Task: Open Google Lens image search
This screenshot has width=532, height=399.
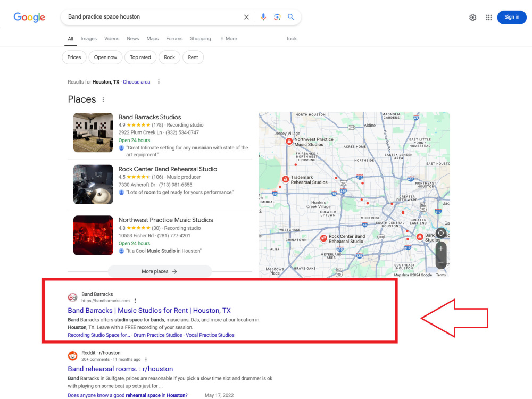Action: pos(277,17)
